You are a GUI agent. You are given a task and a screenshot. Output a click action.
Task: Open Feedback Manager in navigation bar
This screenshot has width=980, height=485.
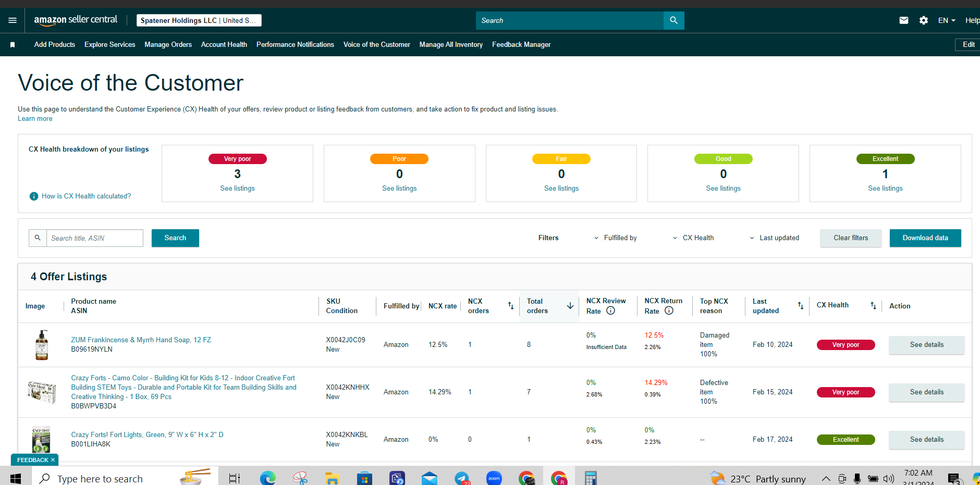pyautogui.click(x=521, y=45)
